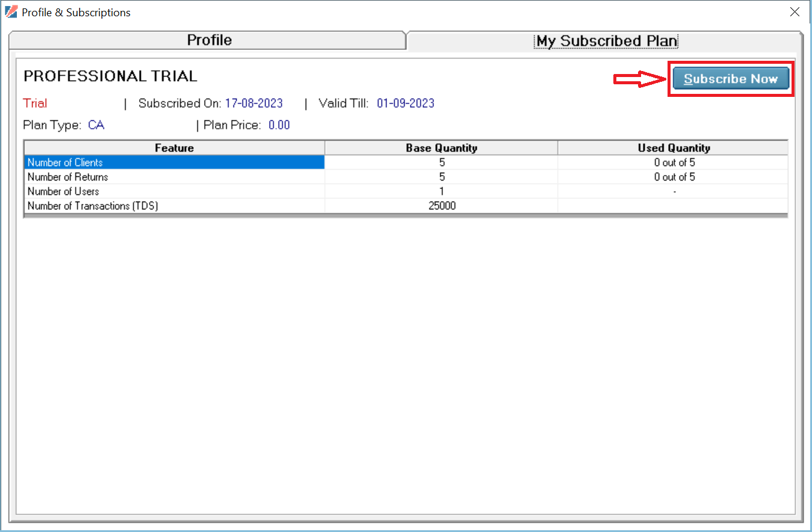Image resolution: width=812 pixels, height=532 pixels.
Task: Click Used Quantity cell of Number of Clients
Action: coord(673,162)
